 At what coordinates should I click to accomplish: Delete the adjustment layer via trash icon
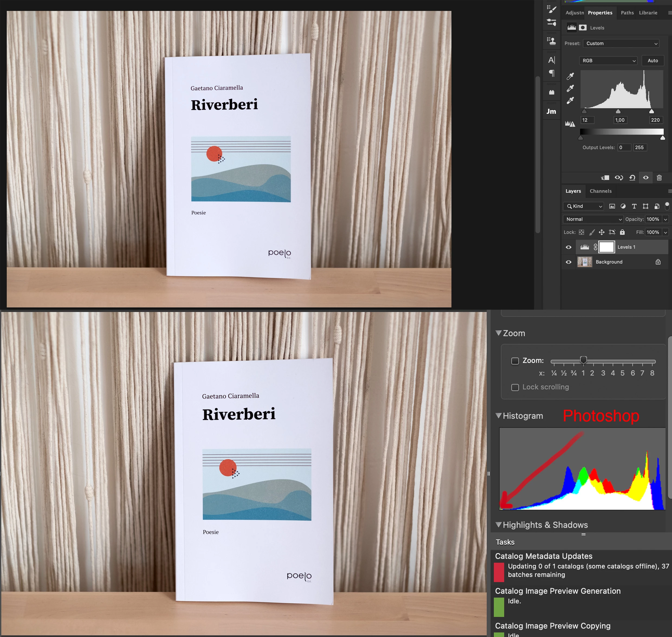pyautogui.click(x=659, y=177)
